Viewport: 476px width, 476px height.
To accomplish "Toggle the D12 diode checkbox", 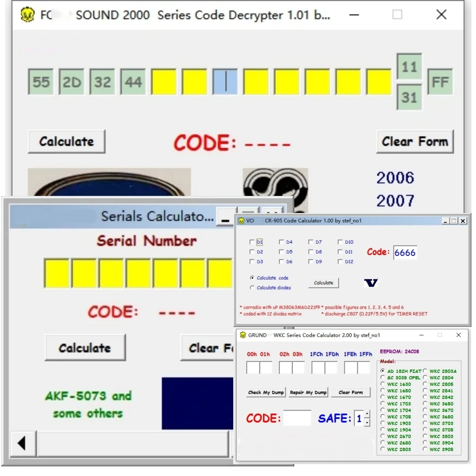I will pyautogui.click(x=340, y=262).
